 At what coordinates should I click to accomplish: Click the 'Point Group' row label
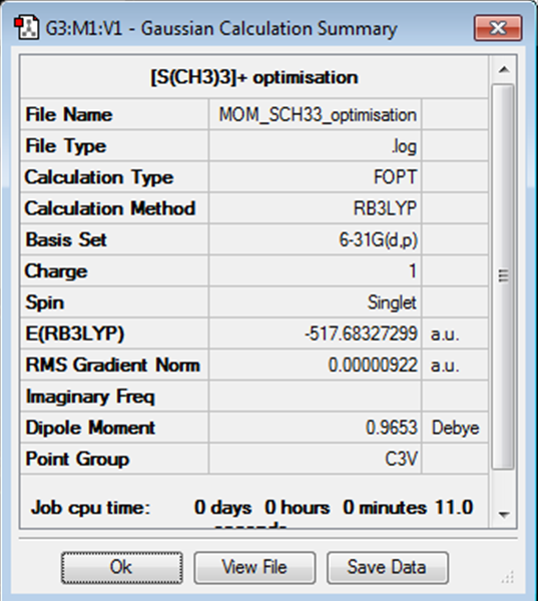click(x=77, y=459)
